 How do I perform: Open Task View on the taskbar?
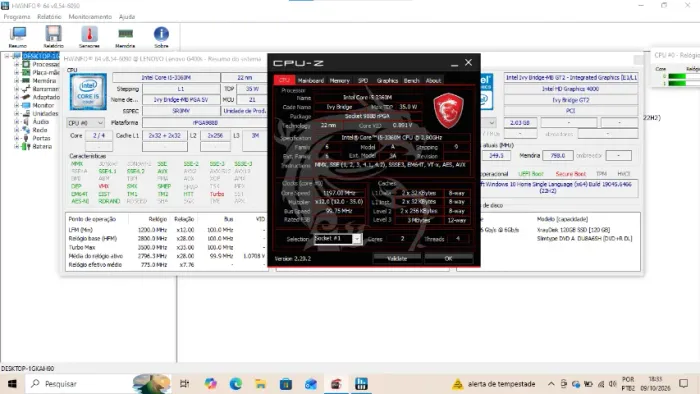(x=184, y=384)
